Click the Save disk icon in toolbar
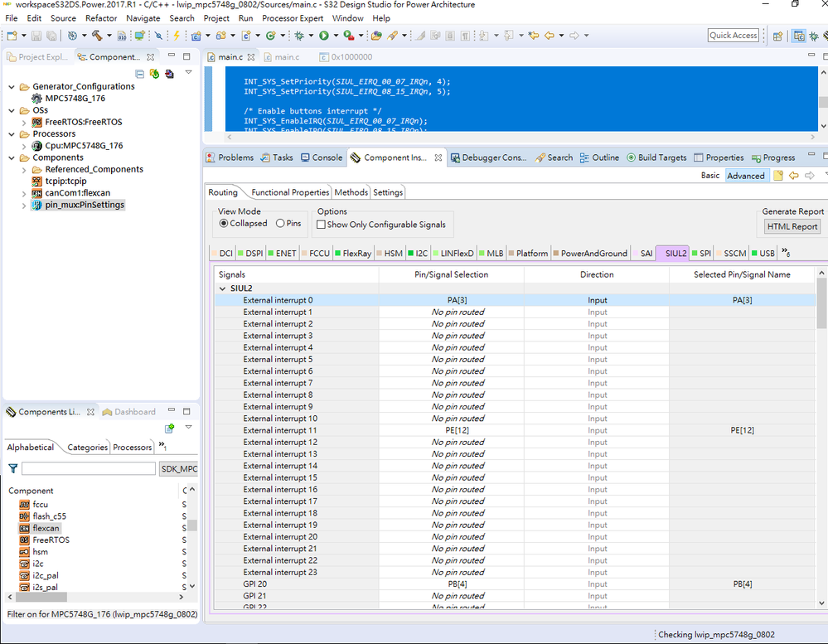Screen dimensions: 828x644 pyautogui.click(x=36, y=36)
